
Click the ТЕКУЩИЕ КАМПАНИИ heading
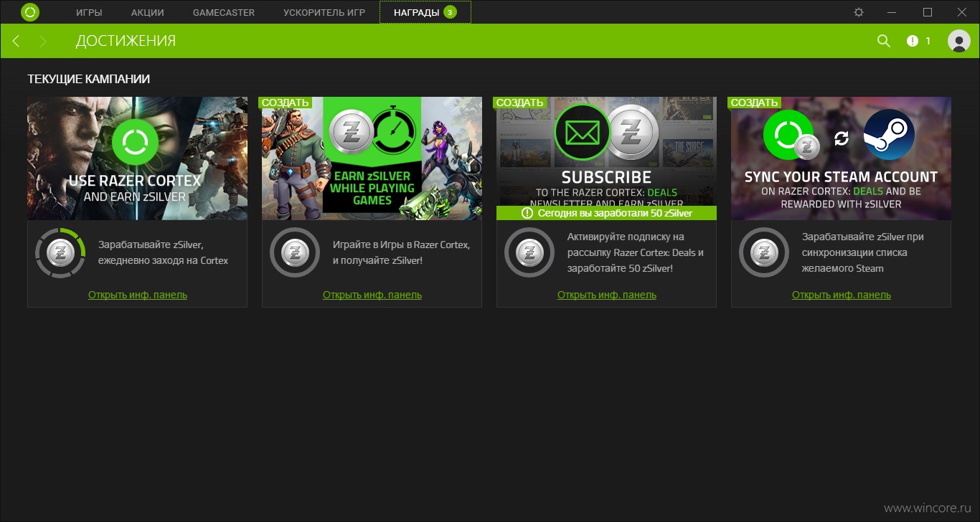click(x=89, y=79)
